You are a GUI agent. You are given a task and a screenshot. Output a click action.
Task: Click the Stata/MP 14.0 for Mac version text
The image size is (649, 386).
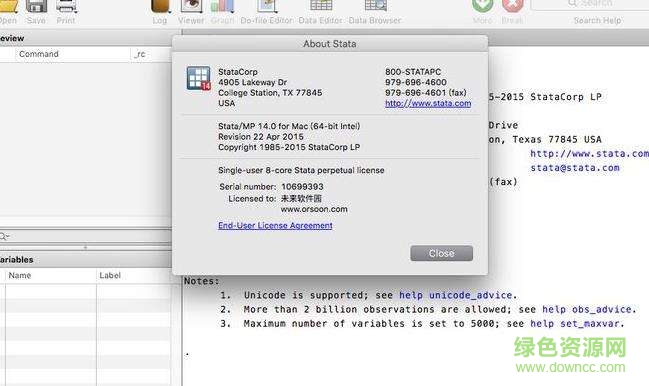289,126
